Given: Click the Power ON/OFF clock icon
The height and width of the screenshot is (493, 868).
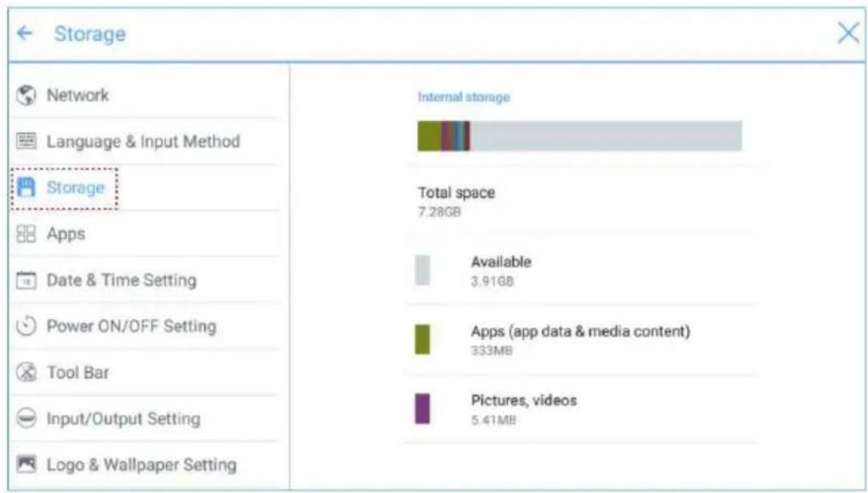Looking at the screenshot, I should [x=26, y=326].
